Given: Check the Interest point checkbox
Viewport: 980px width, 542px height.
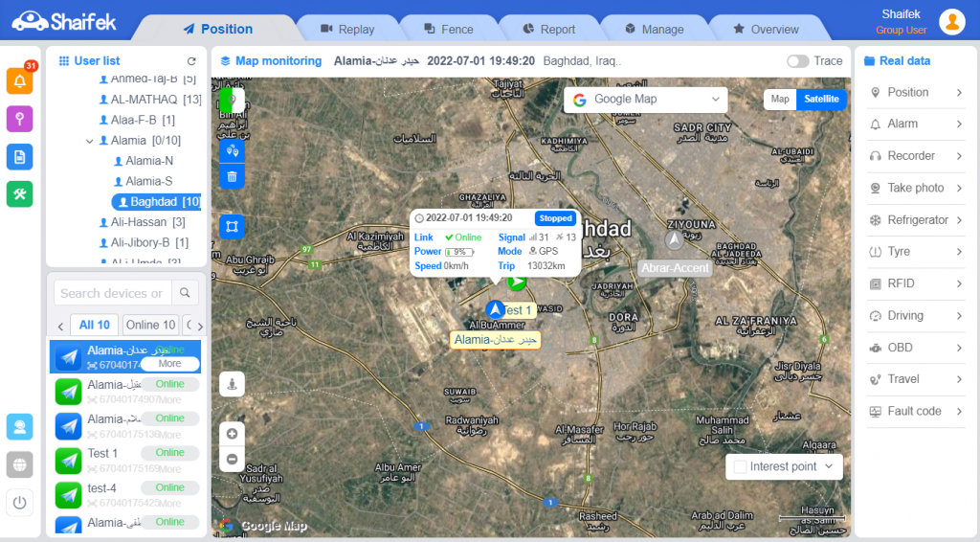Looking at the screenshot, I should coord(739,467).
